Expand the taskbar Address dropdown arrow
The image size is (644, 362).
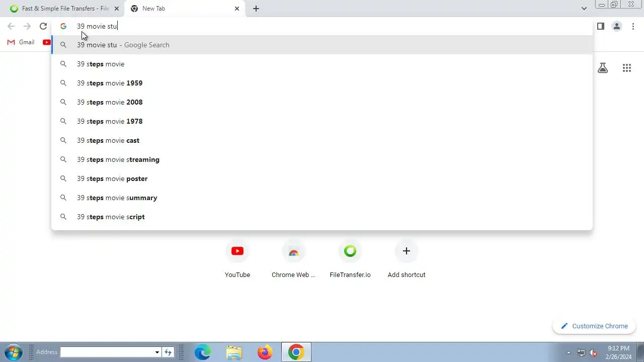tap(157, 352)
